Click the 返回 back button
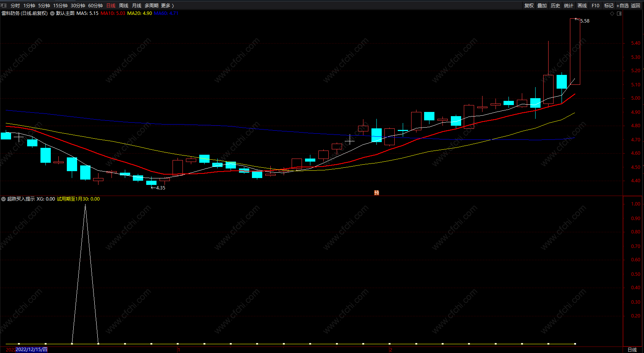The height and width of the screenshot is (353, 644). click(636, 5)
